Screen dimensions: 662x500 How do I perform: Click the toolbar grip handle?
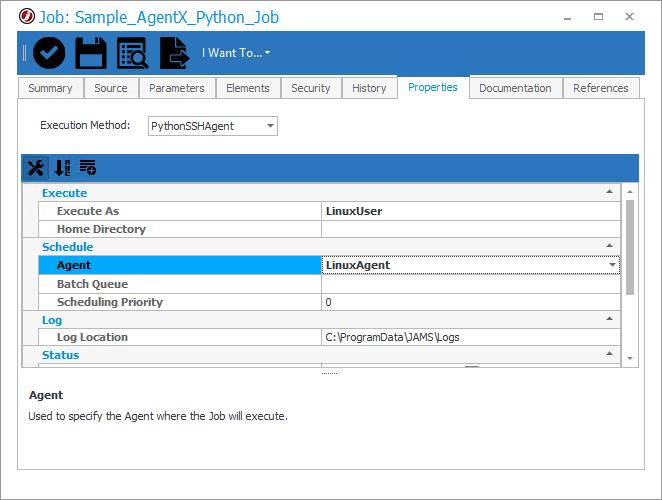tap(24, 53)
